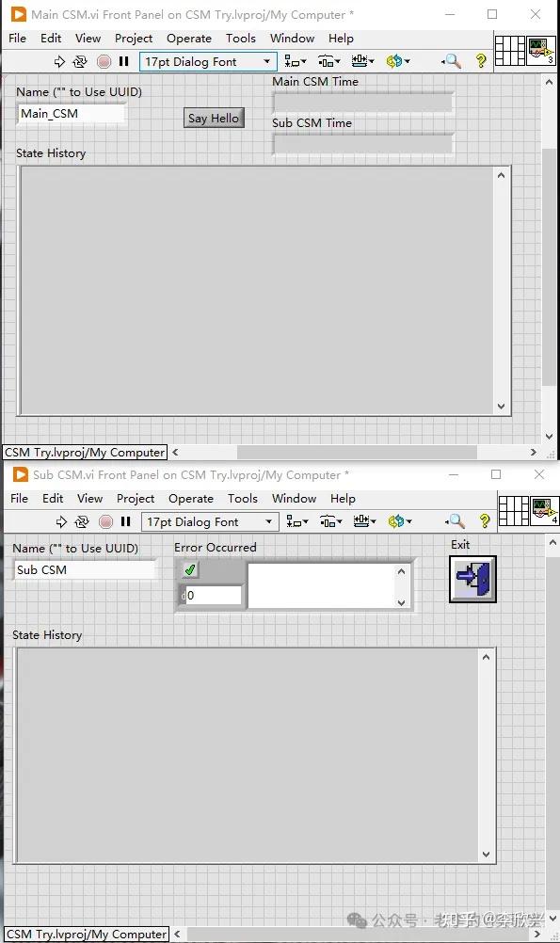The width and height of the screenshot is (560, 943).
Task: Open Distribute Objects menu in Sub CSM
Action: point(331,521)
